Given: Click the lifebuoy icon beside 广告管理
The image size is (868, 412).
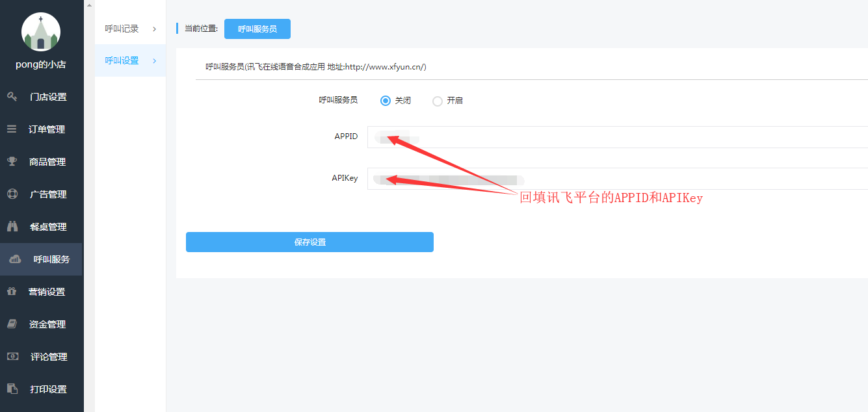Looking at the screenshot, I should [12, 194].
